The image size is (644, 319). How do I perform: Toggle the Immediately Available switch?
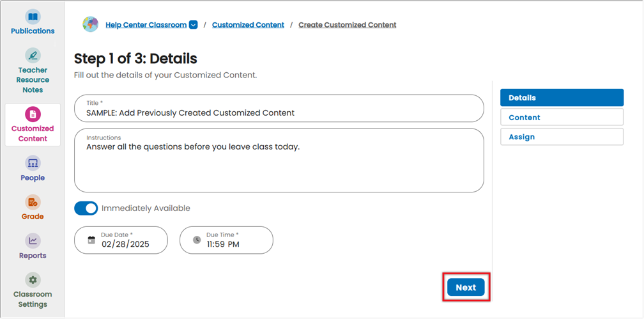86,208
